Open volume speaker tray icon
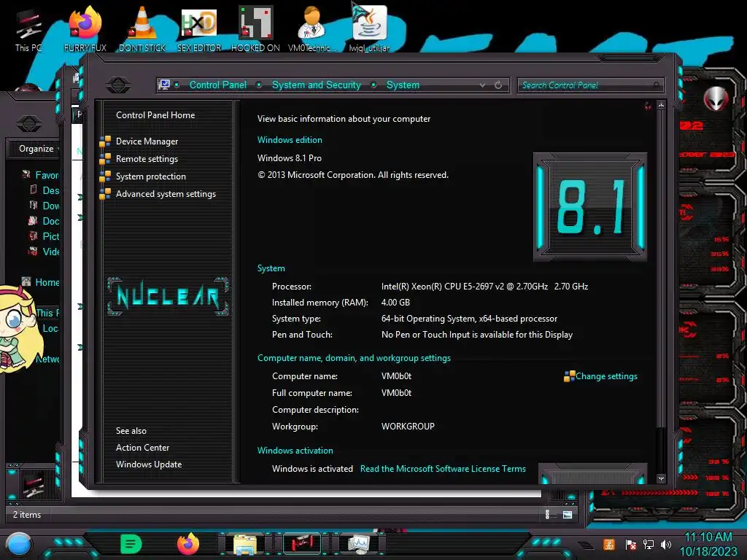Screen dimensions: 747x560 coord(666,544)
